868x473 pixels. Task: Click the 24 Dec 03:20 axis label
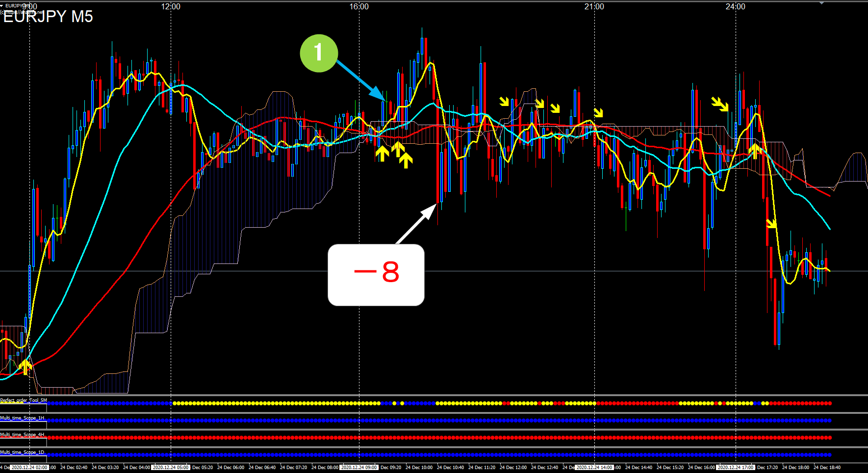pos(105,468)
